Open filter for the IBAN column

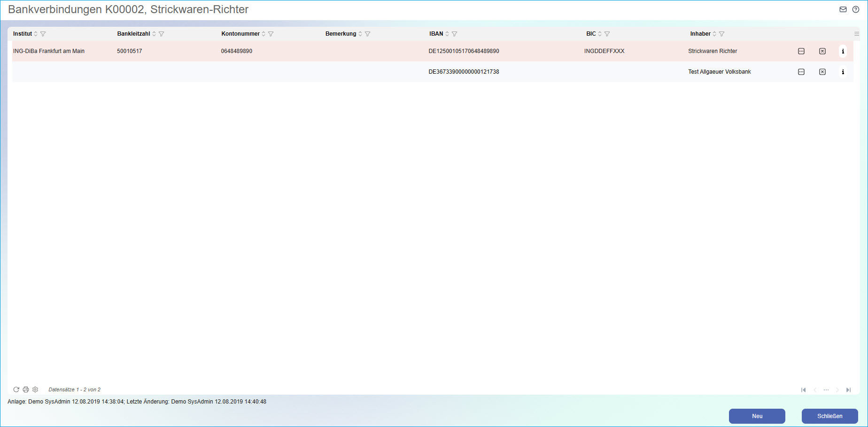[x=454, y=34]
